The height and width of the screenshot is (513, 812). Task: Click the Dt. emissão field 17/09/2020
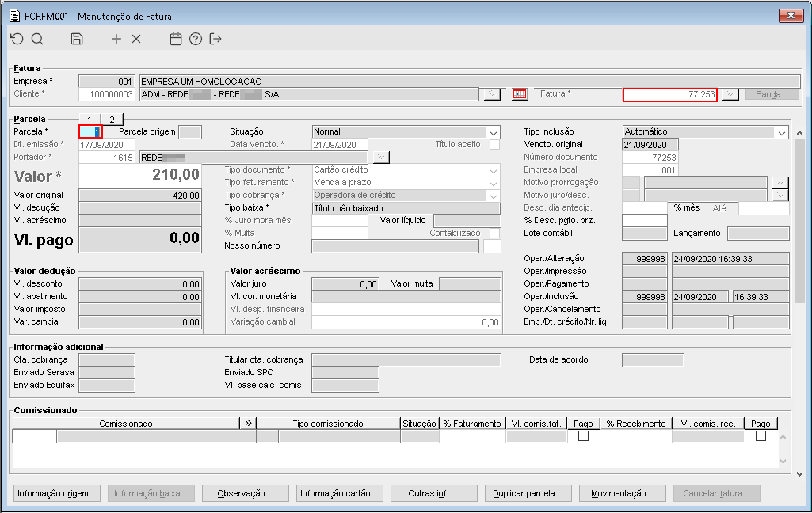[x=107, y=145]
